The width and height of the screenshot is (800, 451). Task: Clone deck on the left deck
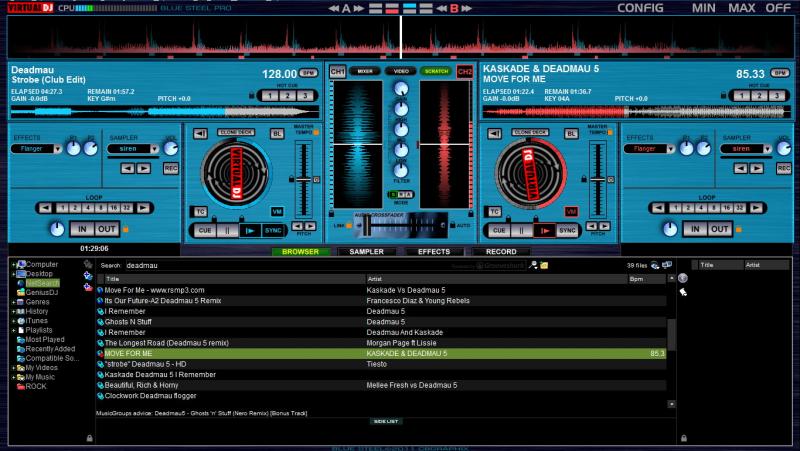click(x=236, y=132)
